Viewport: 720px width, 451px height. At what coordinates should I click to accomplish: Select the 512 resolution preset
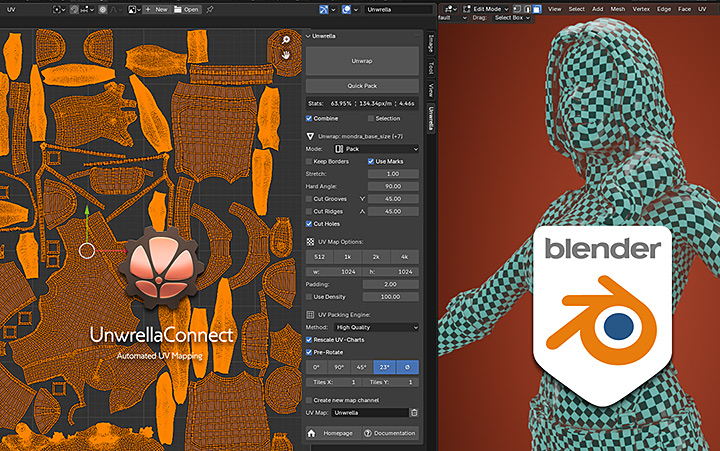coord(320,257)
